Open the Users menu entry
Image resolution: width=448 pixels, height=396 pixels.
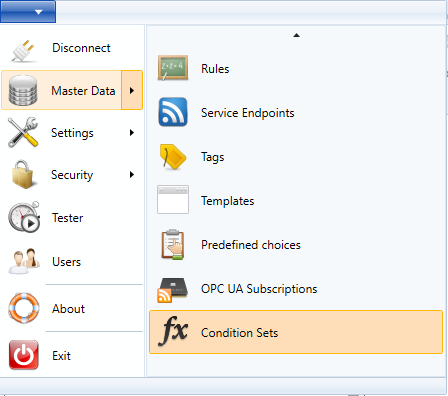pyautogui.click(x=72, y=262)
